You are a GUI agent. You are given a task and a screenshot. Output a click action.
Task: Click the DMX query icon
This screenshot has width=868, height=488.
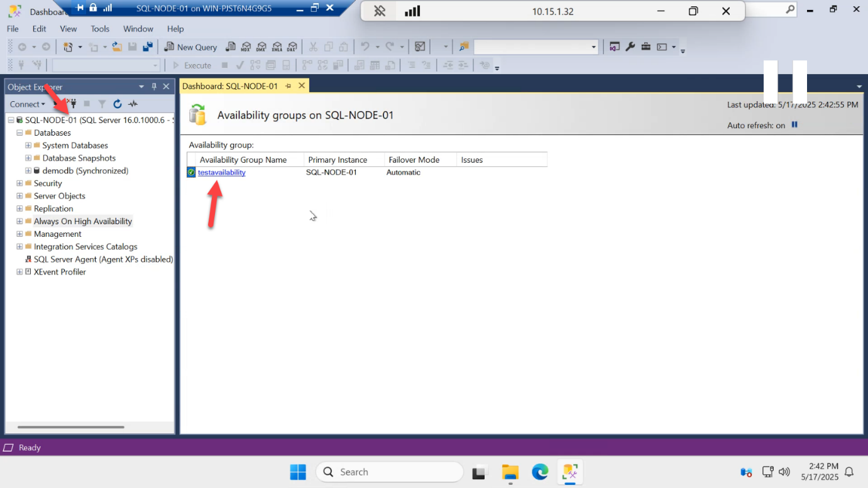click(261, 47)
